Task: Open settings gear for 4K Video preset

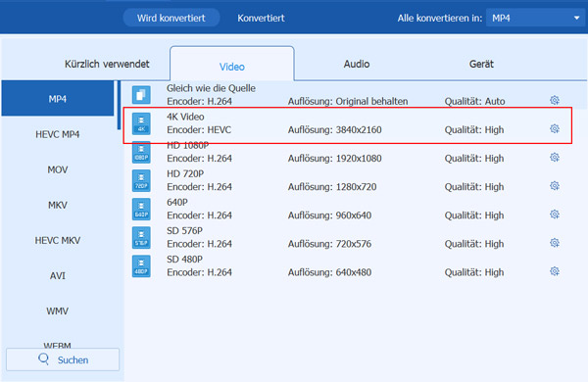Action: click(x=555, y=128)
